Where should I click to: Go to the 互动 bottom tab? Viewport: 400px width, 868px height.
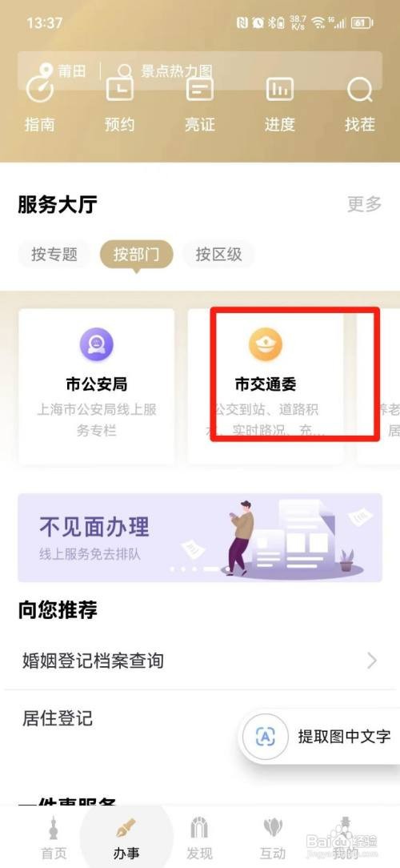click(x=272, y=838)
